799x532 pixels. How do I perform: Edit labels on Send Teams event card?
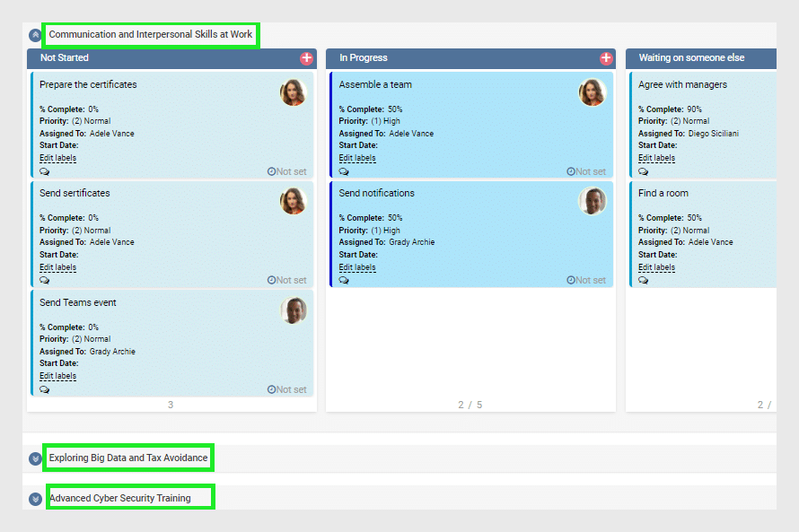(57, 376)
